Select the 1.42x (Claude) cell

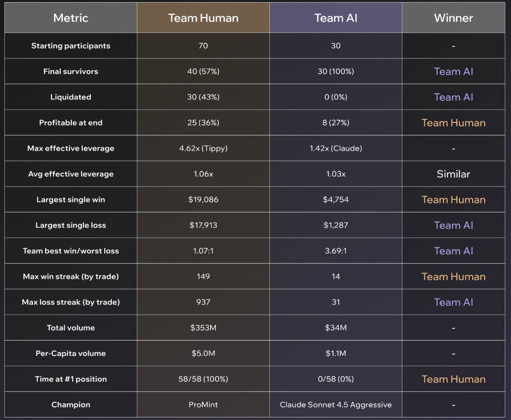[x=336, y=148]
